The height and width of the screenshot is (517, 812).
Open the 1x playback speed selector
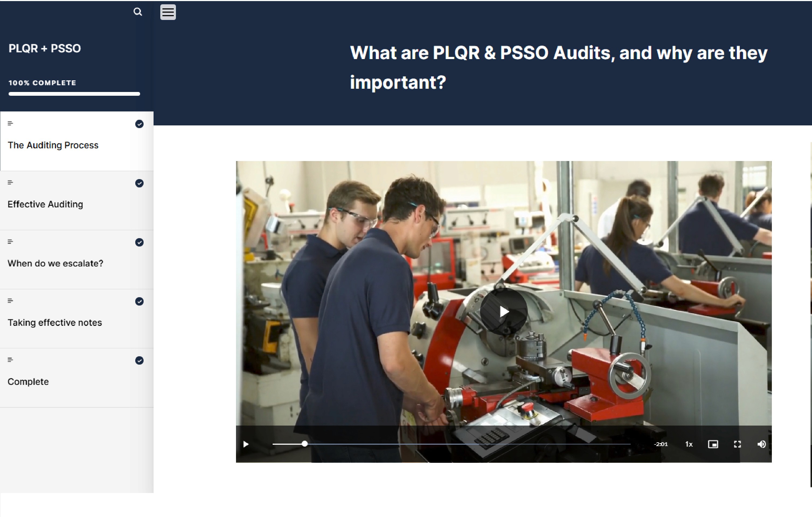click(x=689, y=444)
